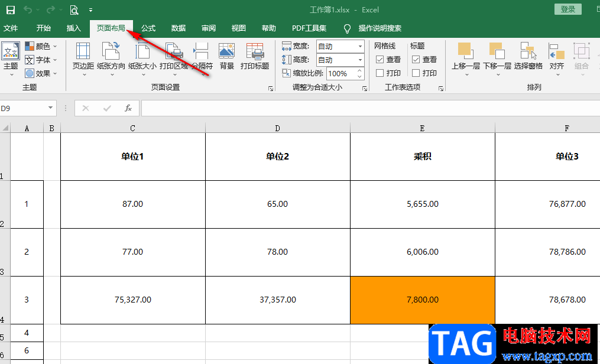This screenshot has height=364, width=600.
Task: Click the Scale (缩放比例) percentage field
Action: tap(341, 73)
